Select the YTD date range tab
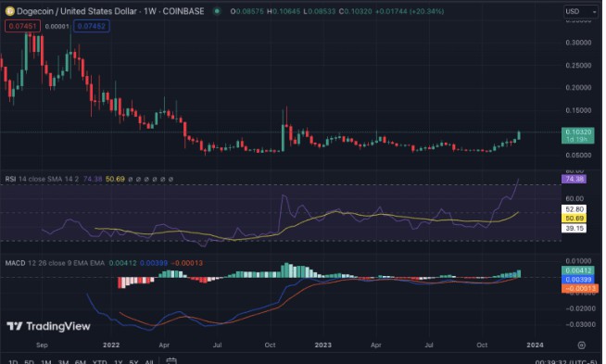 99,361
